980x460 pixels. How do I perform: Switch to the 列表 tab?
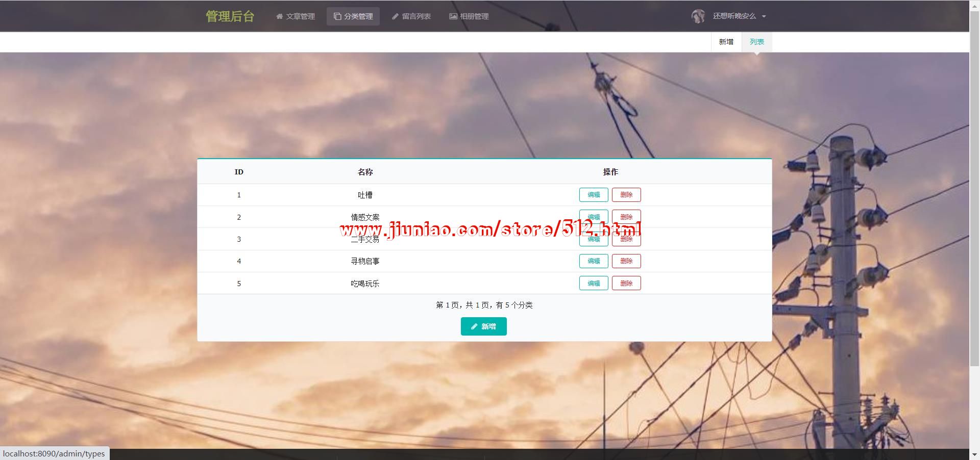pyautogui.click(x=757, y=42)
